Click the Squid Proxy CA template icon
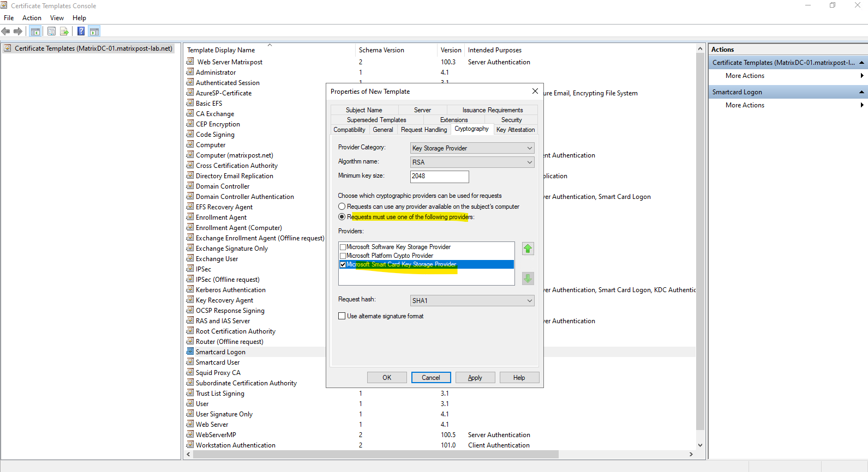The height and width of the screenshot is (472, 868). tap(190, 372)
